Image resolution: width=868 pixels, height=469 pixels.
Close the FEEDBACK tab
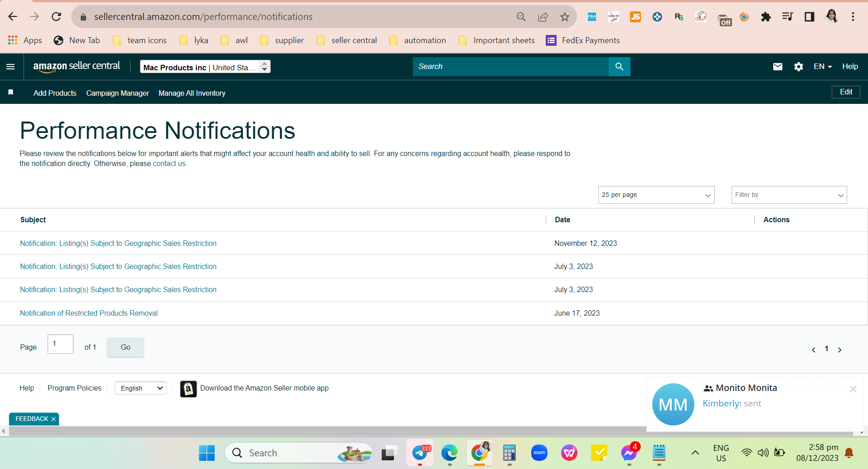[53, 419]
